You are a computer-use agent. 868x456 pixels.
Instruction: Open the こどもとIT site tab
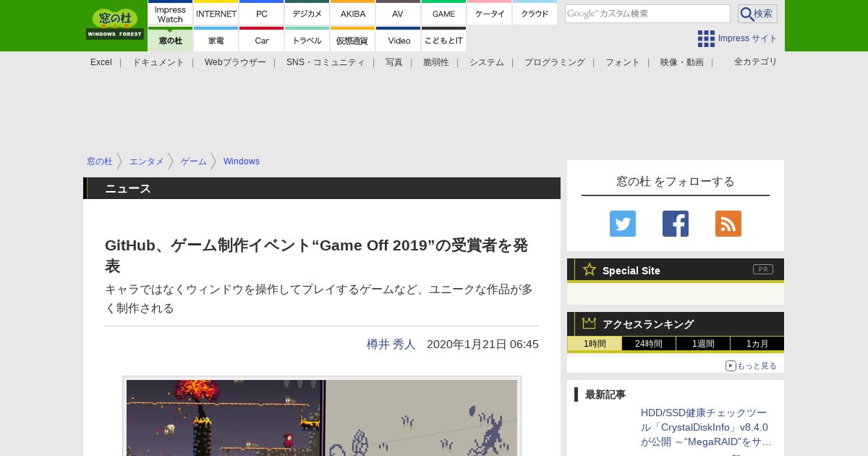point(443,40)
